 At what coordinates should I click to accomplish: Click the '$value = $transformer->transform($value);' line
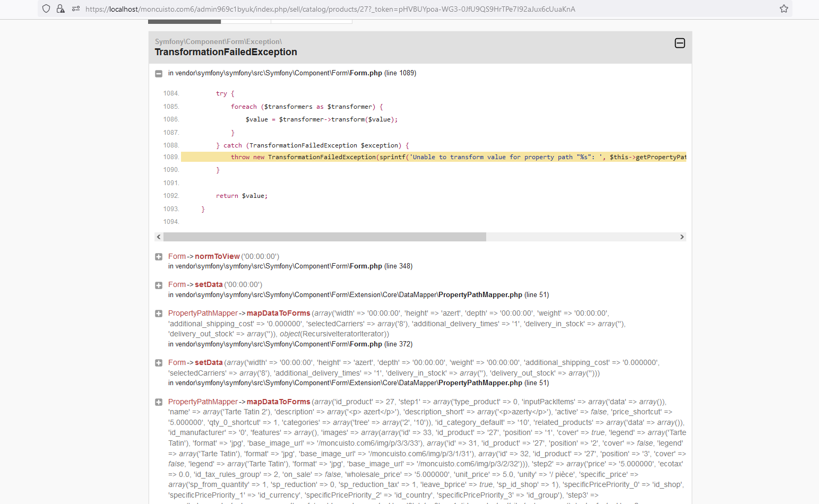coord(322,119)
